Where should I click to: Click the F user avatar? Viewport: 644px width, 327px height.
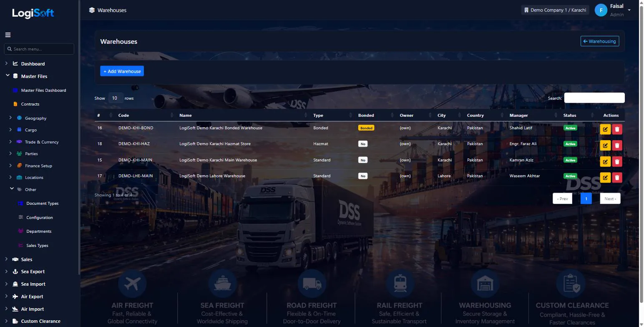click(601, 10)
